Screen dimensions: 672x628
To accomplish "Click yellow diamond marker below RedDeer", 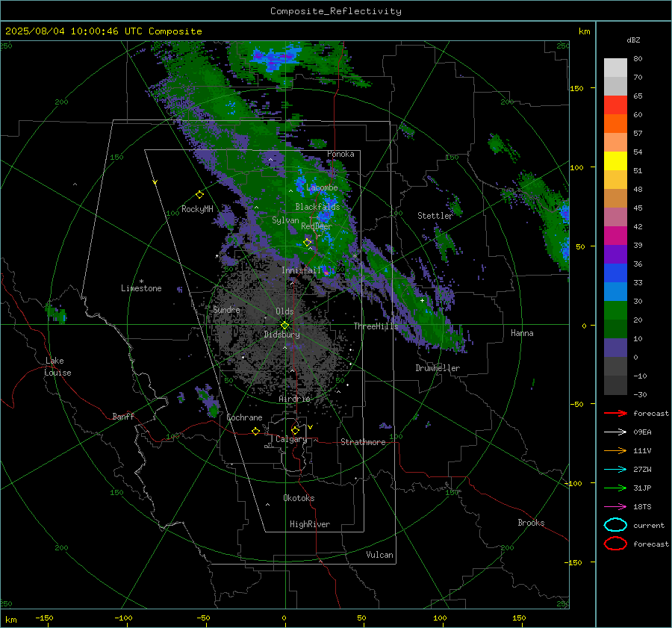I will click(307, 243).
